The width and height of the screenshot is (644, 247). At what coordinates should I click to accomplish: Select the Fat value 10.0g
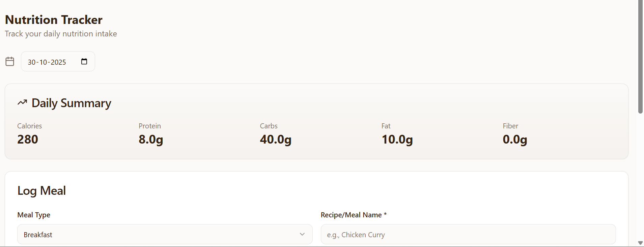397,139
